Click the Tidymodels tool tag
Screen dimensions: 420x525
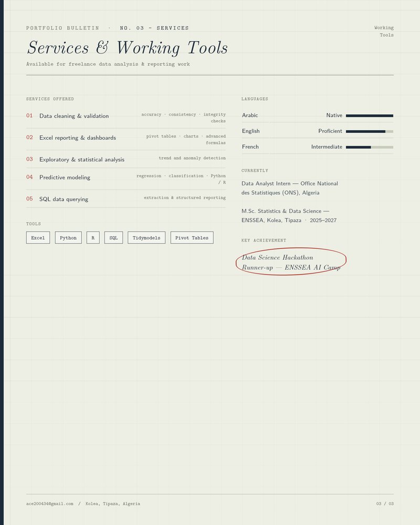[146, 238]
